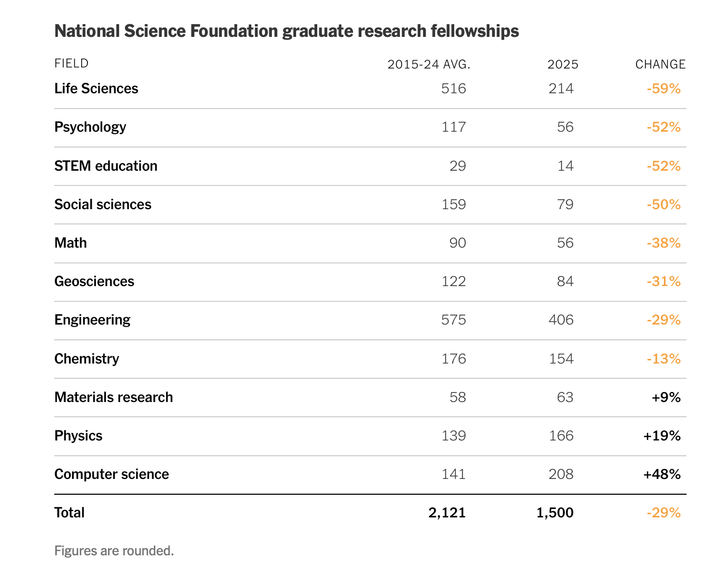Click the Geosciences row label
Image resolution: width=725 pixels, height=588 pixels.
94,281
